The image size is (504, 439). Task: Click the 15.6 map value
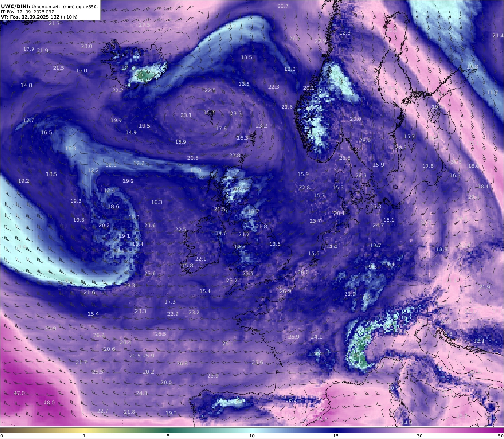[x=314, y=254]
